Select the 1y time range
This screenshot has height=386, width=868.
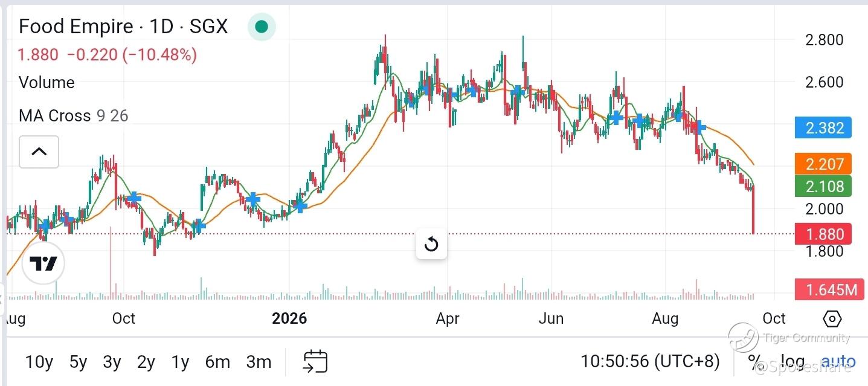(x=180, y=362)
